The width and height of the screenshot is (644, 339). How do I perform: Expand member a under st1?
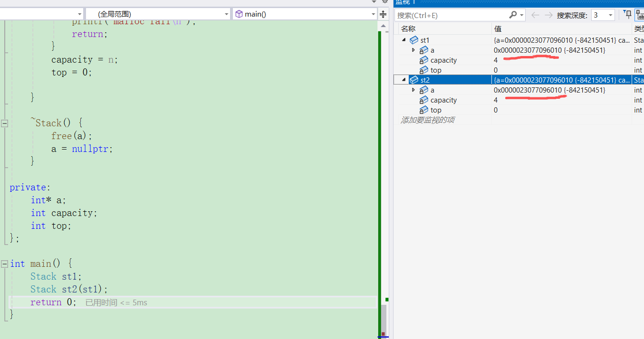pos(413,50)
